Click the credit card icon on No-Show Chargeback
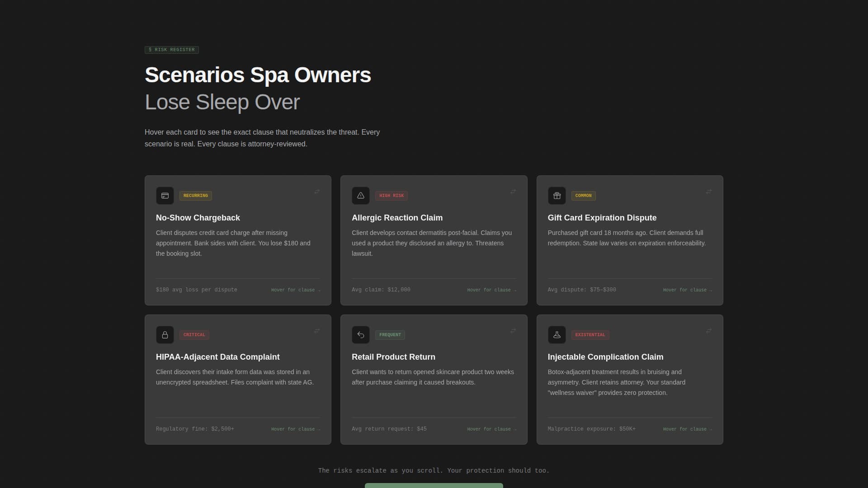 (x=165, y=196)
